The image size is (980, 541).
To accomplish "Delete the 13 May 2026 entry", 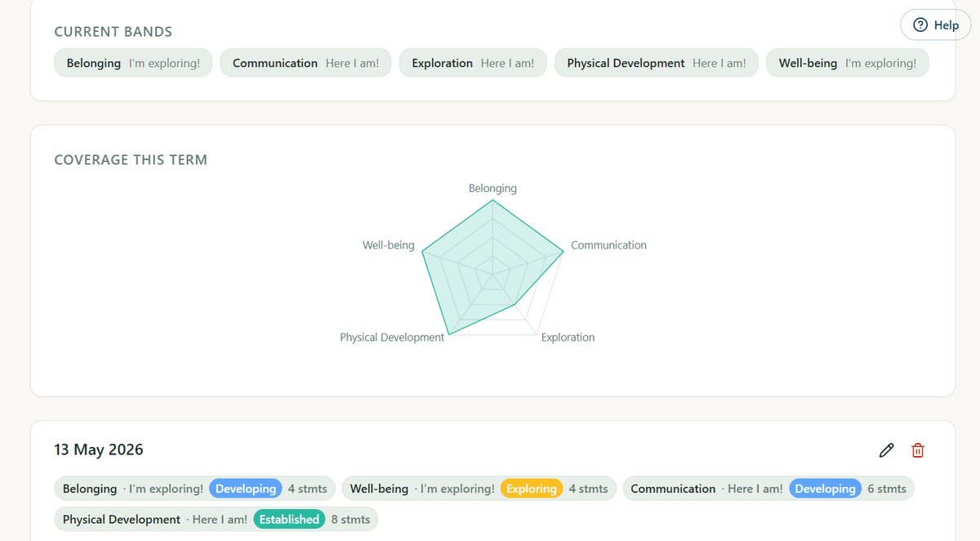I will 918,450.
